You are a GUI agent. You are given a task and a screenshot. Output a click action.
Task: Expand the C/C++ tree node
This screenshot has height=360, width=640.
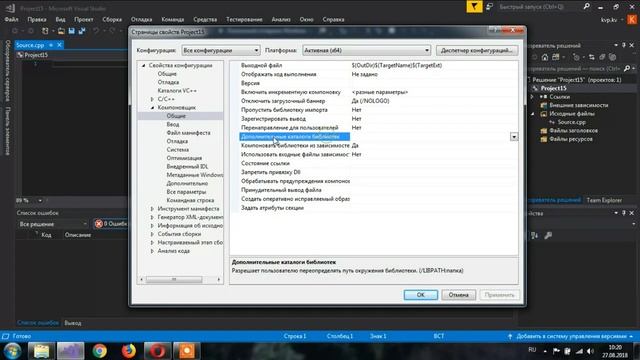[x=153, y=99]
